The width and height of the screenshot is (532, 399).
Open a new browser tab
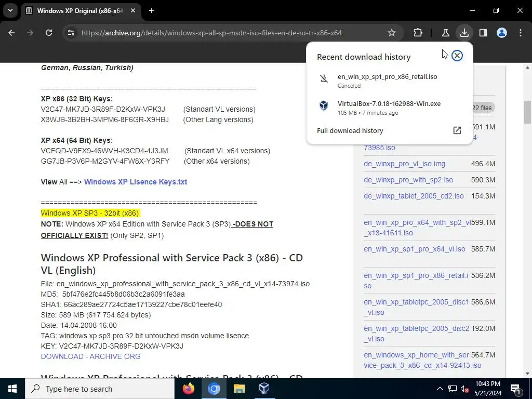(x=152, y=11)
